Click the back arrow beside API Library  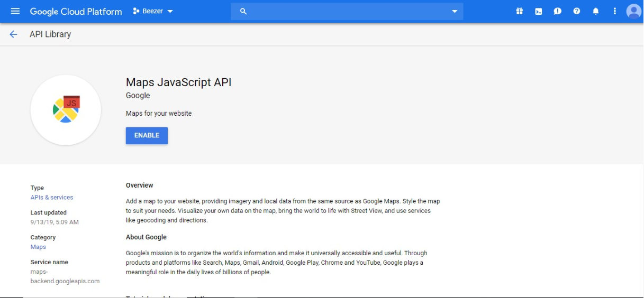click(14, 34)
